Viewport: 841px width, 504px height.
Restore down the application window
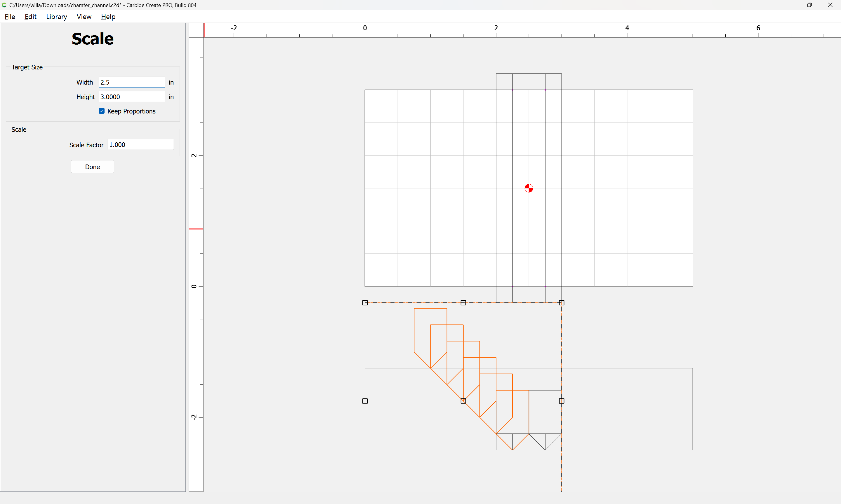pos(809,5)
